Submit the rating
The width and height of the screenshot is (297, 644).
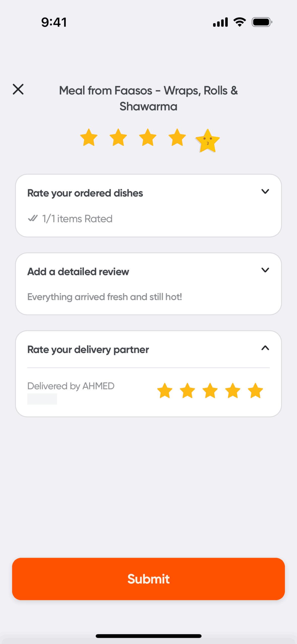point(148,579)
